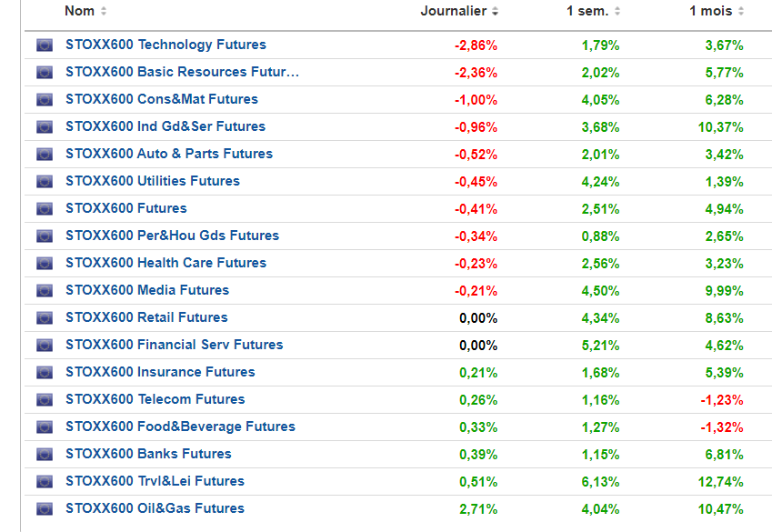Open the STOXX600 Cons&Mat Futures link
Image resolution: width=772 pixels, height=532 pixels.
tap(162, 99)
